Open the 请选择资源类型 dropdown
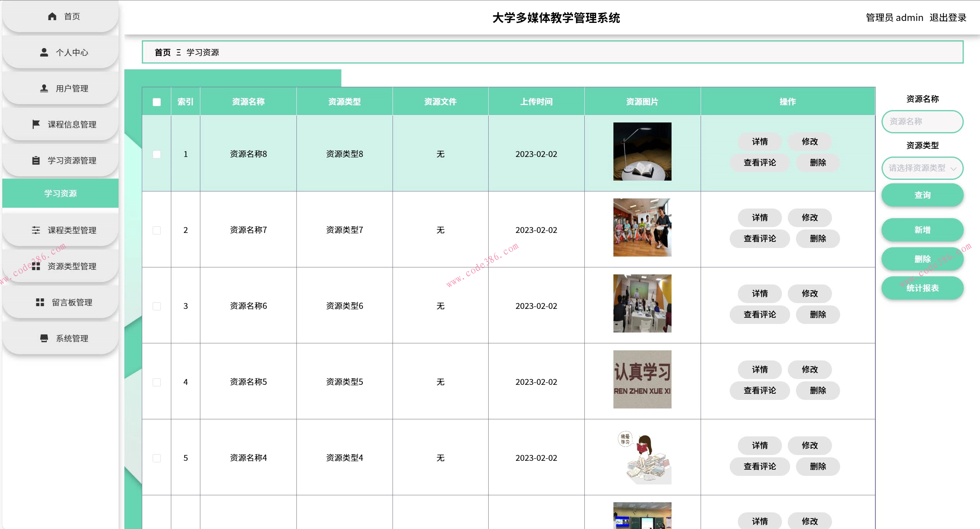980x529 pixels. 922,168
